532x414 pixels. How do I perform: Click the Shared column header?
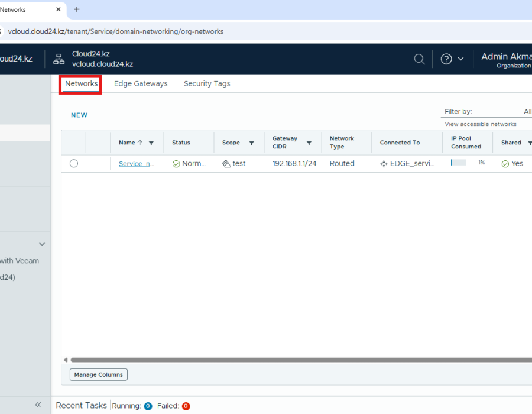pyautogui.click(x=511, y=143)
